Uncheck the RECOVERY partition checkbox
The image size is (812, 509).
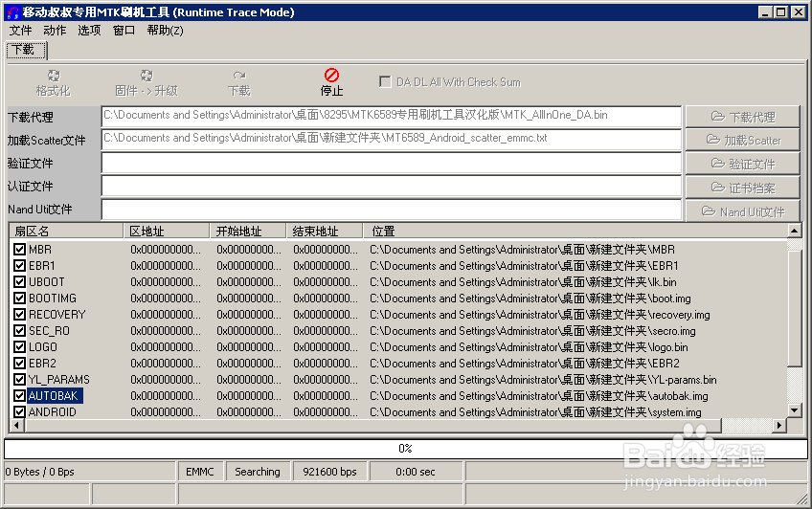(x=20, y=315)
